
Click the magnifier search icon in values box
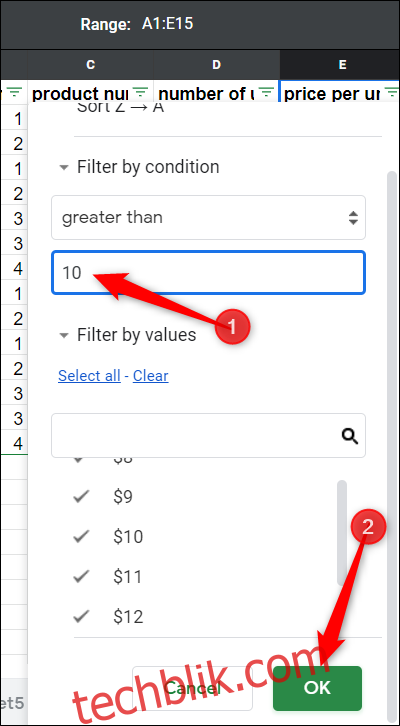coord(350,436)
